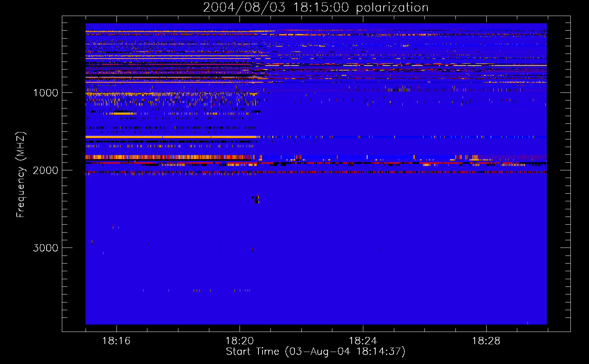This screenshot has height=364, width=589.
Task: Click the 'Frequency (MHZ)' axis label
Action: pos(21,175)
